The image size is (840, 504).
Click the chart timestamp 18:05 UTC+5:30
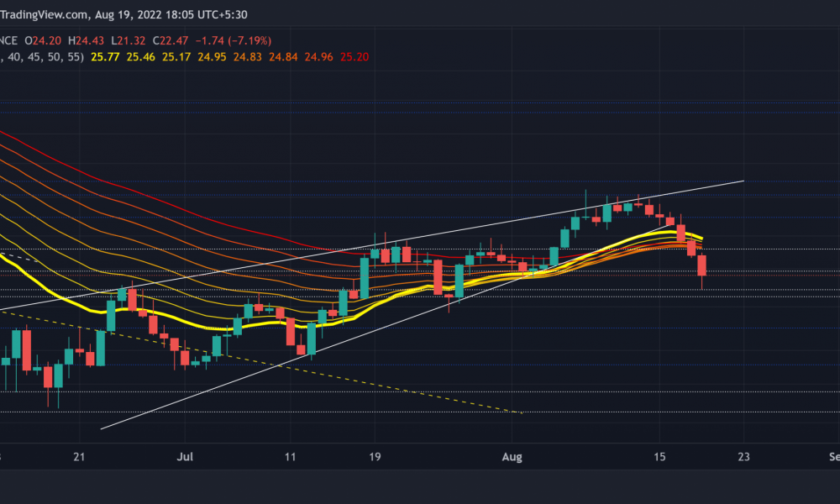pyautogui.click(x=206, y=14)
